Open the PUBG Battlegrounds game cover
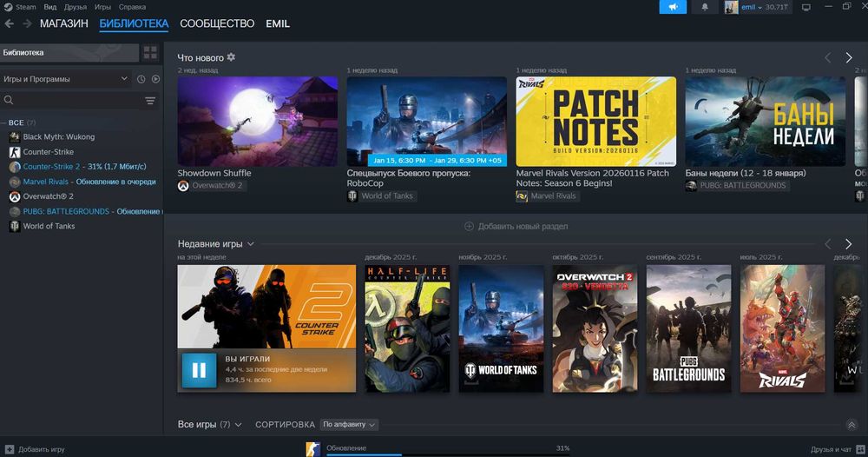 click(x=688, y=328)
